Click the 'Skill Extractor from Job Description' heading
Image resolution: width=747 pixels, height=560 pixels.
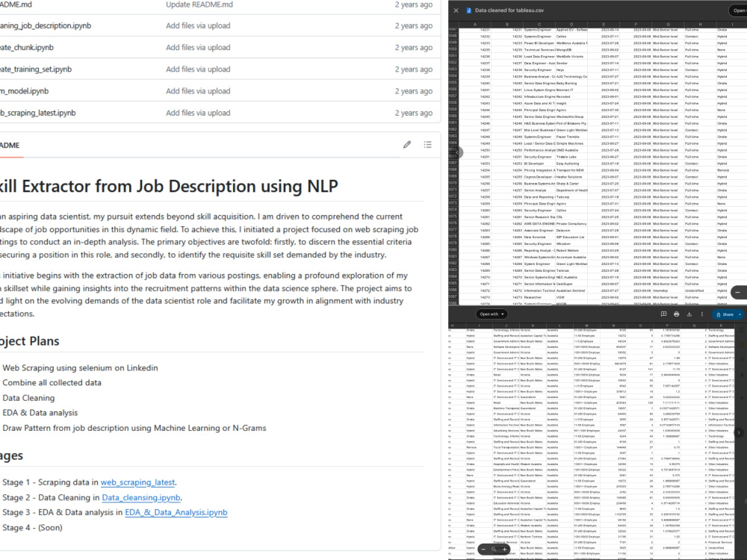(x=169, y=186)
